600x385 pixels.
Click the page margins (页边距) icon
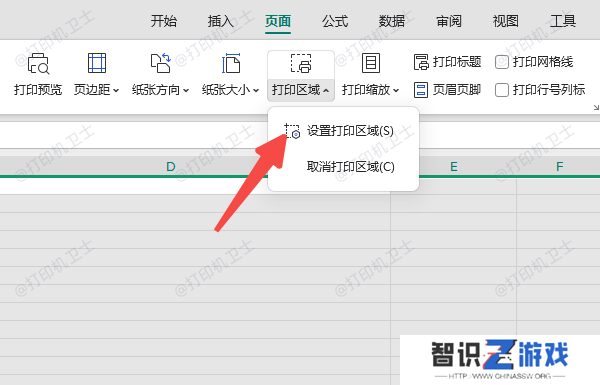[x=97, y=63]
